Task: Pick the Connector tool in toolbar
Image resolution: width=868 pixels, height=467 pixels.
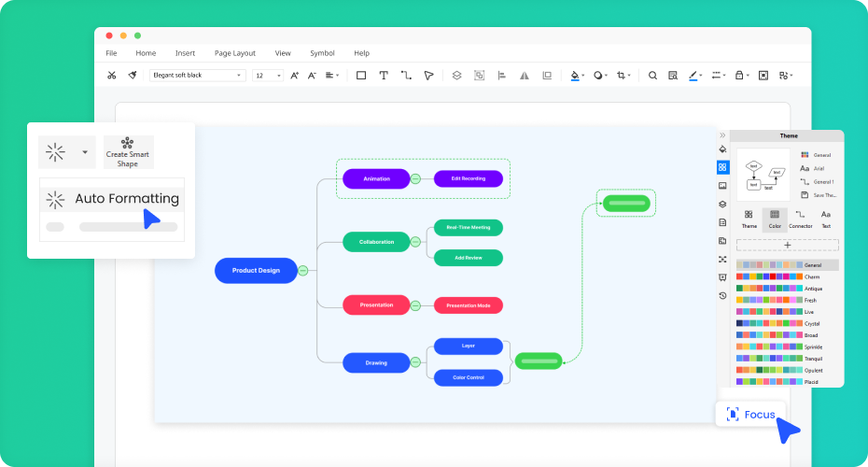Action: pos(406,76)
